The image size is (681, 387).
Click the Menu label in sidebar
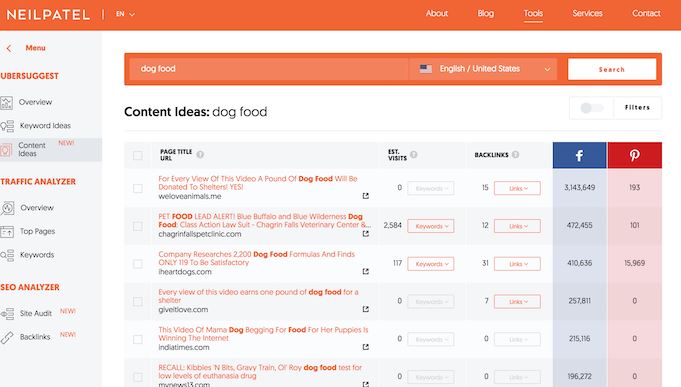click(35, 48)
